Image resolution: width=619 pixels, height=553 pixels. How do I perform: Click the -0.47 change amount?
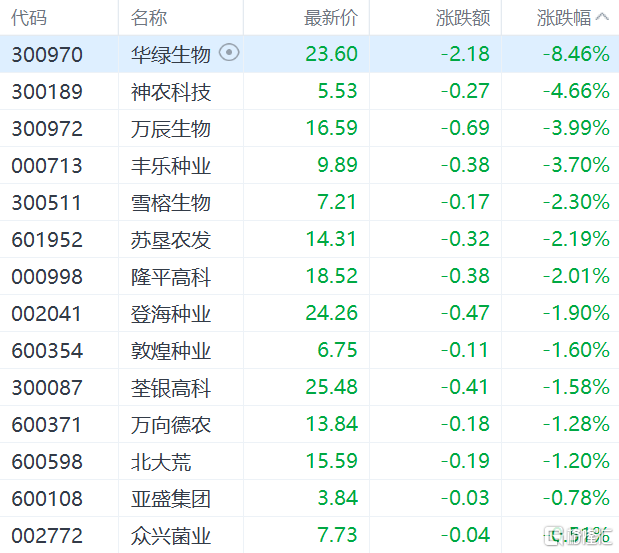pos(465,313)
